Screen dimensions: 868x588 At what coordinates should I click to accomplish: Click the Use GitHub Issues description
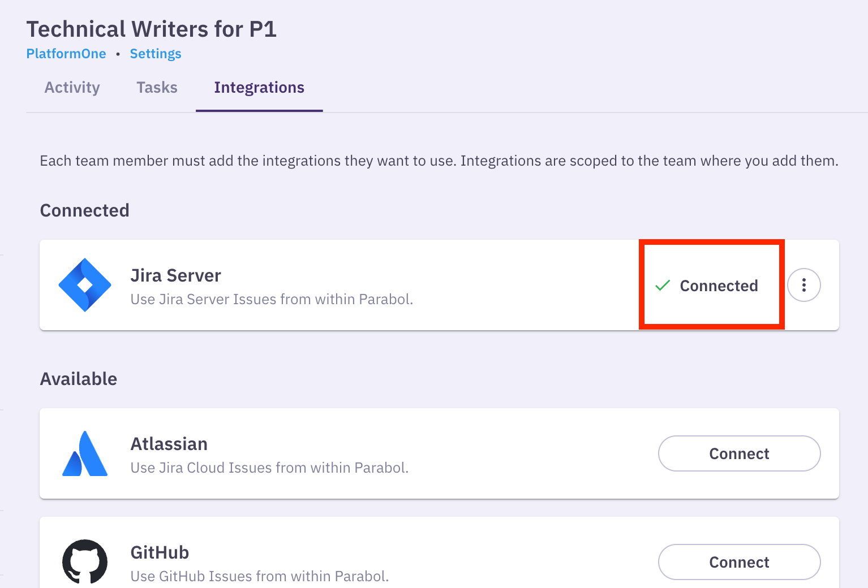259,576
